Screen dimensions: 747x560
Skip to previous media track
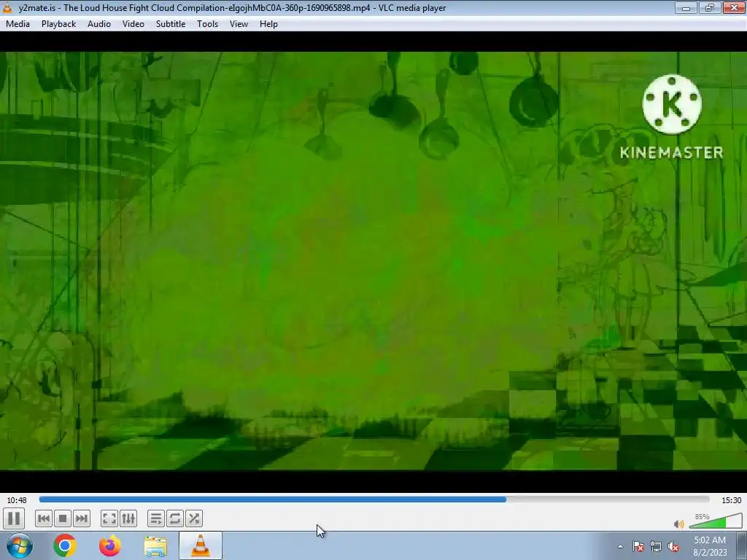coord(43,518)
